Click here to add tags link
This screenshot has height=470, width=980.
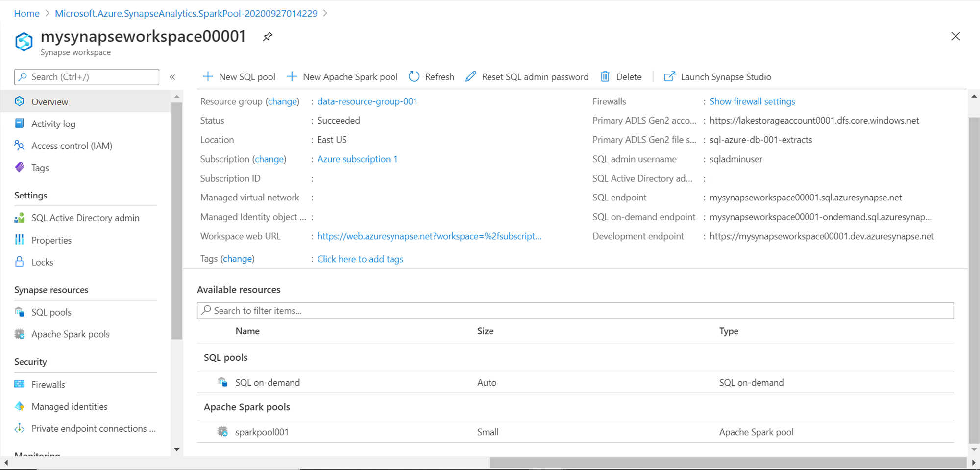tap(360, 259)
